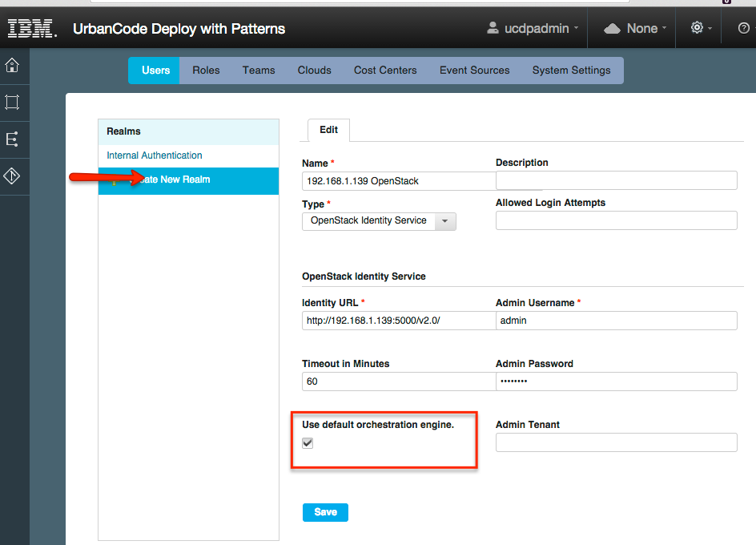Expand the Type dropdown arrow
756x545 pixels.
pos(445,221)
